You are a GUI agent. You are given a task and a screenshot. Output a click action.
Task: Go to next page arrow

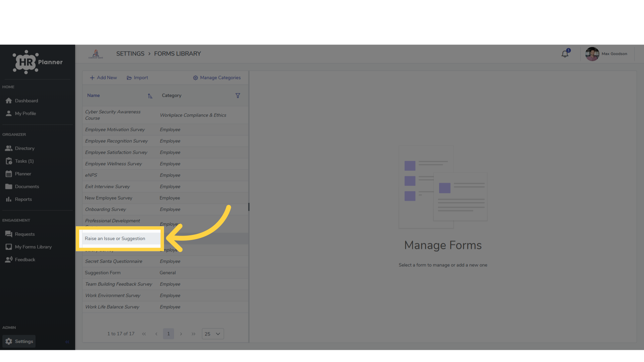pyautogui.click(x=181, y=334)
